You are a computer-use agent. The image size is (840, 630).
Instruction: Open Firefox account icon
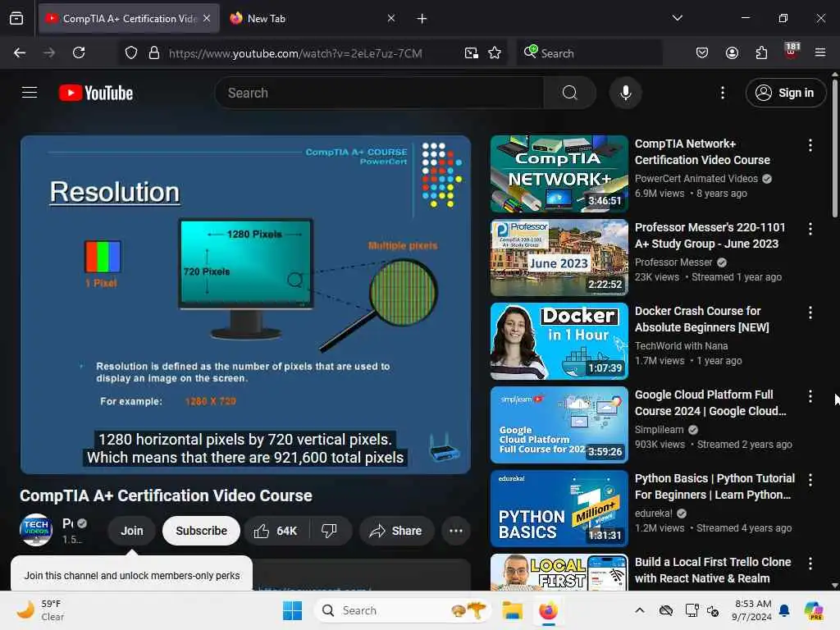pyautogui.click(x=732, y=52)
